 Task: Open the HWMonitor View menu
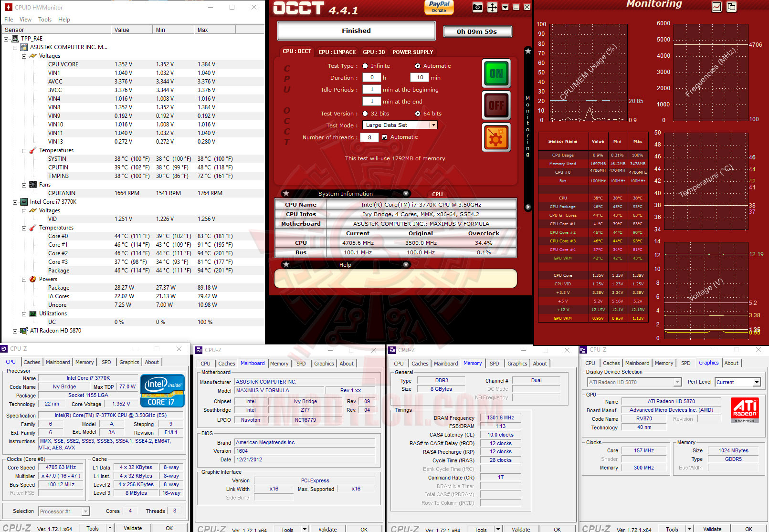(x=25, y=20)
